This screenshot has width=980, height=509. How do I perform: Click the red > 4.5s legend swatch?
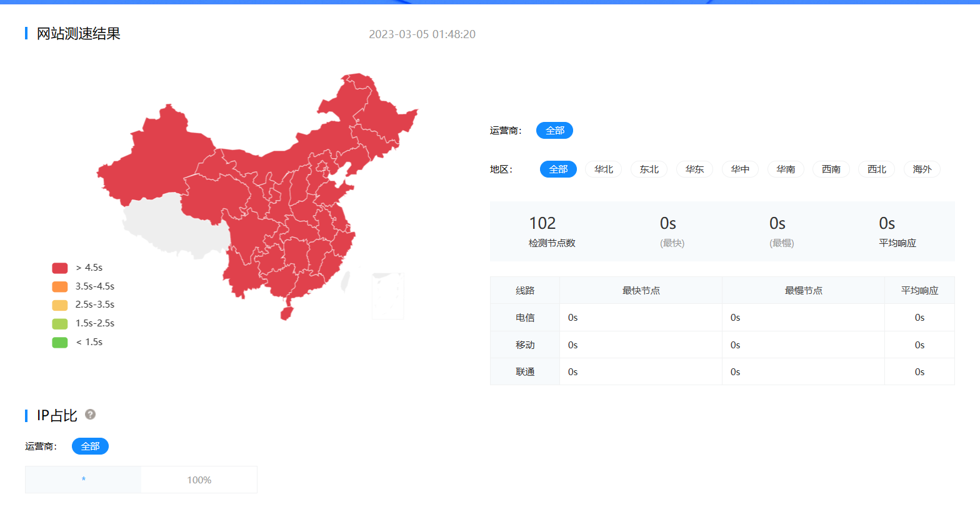60,268
